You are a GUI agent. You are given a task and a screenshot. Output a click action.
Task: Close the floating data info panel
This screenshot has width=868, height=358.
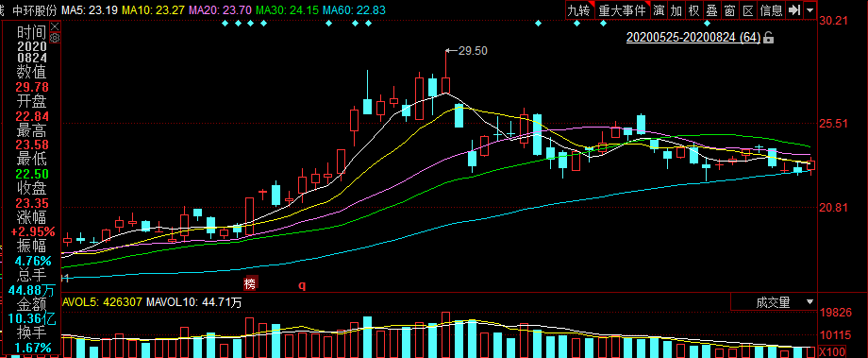pos(55,26)
